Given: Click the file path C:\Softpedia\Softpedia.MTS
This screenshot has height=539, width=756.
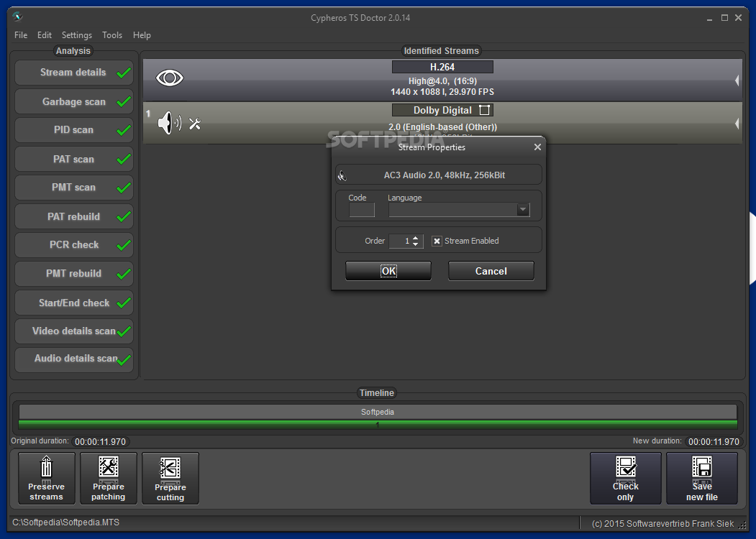Looking at the screenshot, I should click(x=65, y=522).
